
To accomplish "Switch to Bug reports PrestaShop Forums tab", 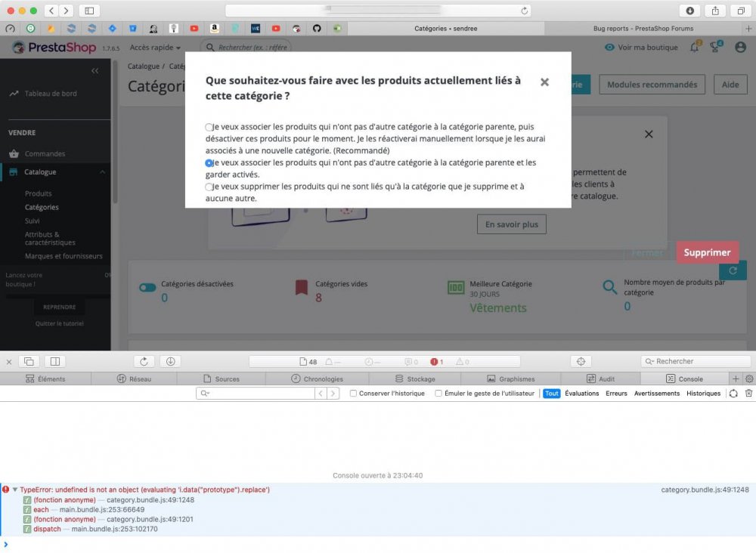I will 643,29.
